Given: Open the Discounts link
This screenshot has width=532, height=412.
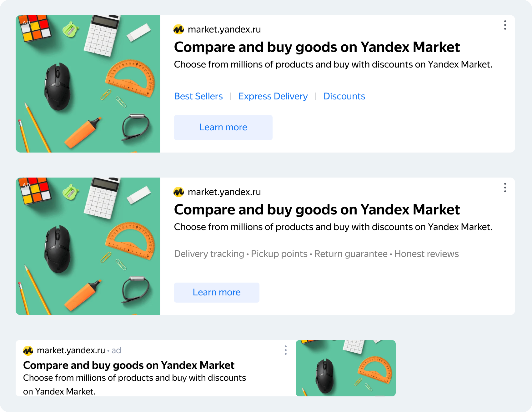Looking at the screenshot, I should 344,96.
